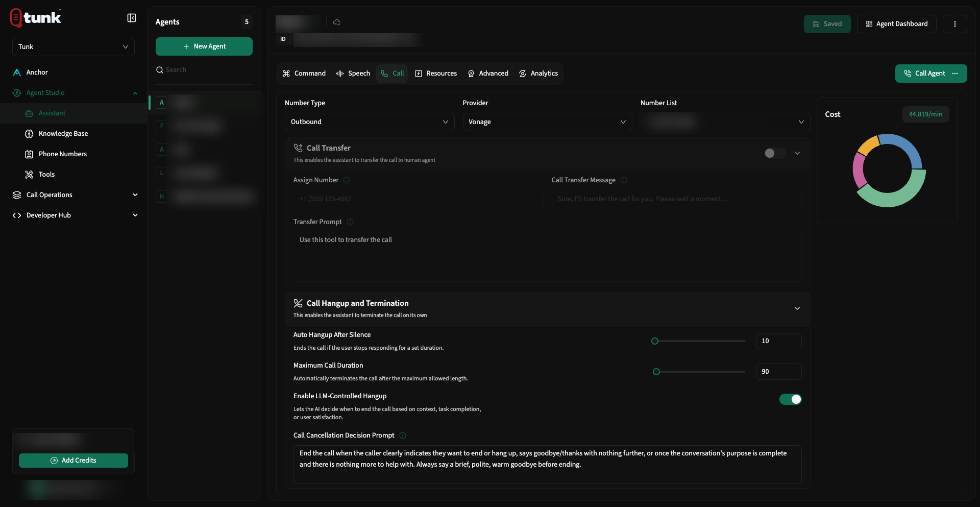Screen dimensions: 980x507
Task: Open Call Agent ellipsis options
Action: [955, 74]
